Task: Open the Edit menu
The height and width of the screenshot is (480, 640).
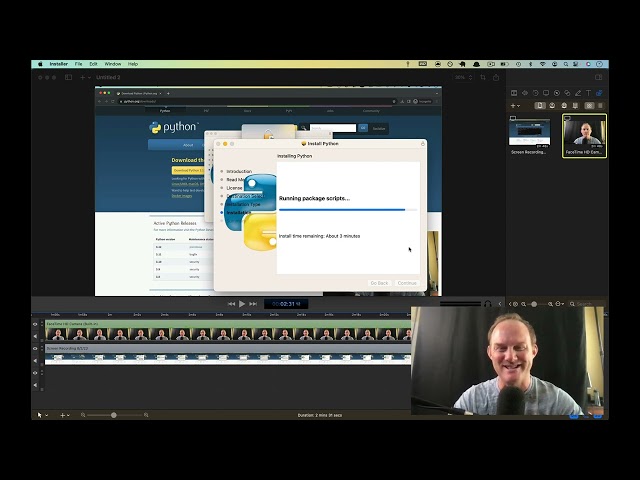Action: click(x=93, y=64)
